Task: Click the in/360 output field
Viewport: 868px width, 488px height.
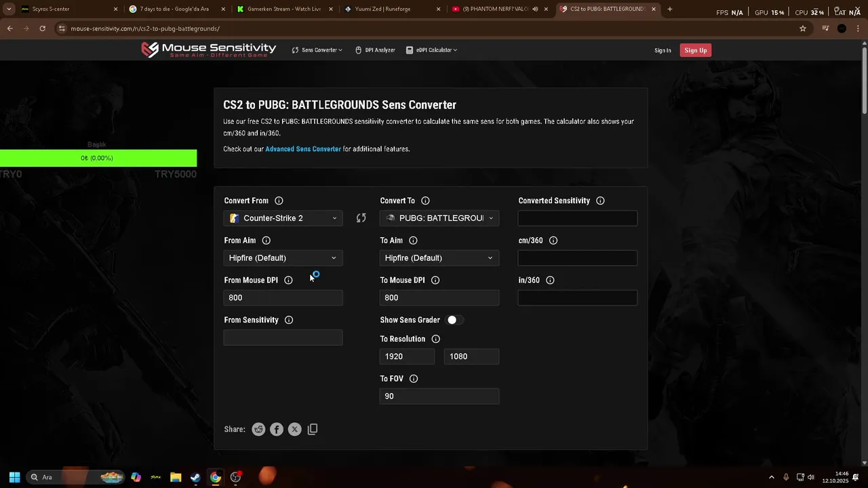Action: [578, 298]
